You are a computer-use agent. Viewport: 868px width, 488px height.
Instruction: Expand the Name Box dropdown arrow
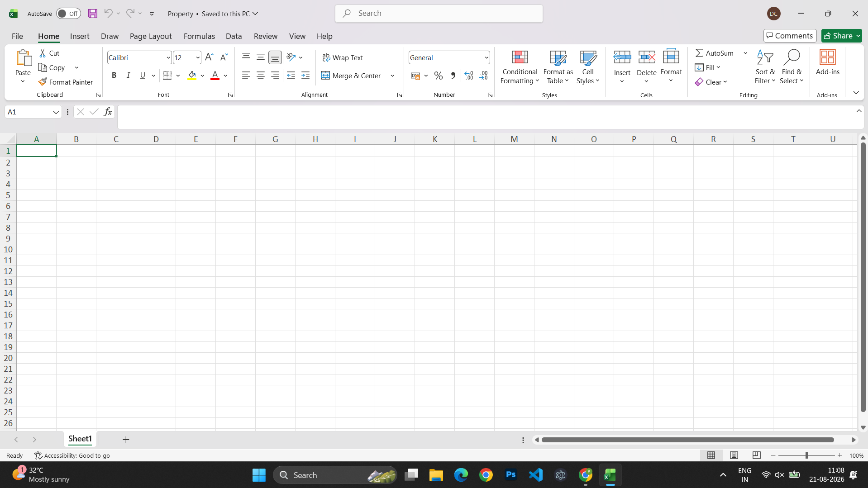click(x=56, y=112)
